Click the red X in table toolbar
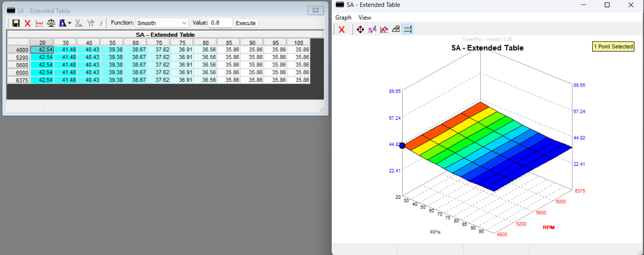The height and width of the screenshot is (255, 644). tap(28, 23)
